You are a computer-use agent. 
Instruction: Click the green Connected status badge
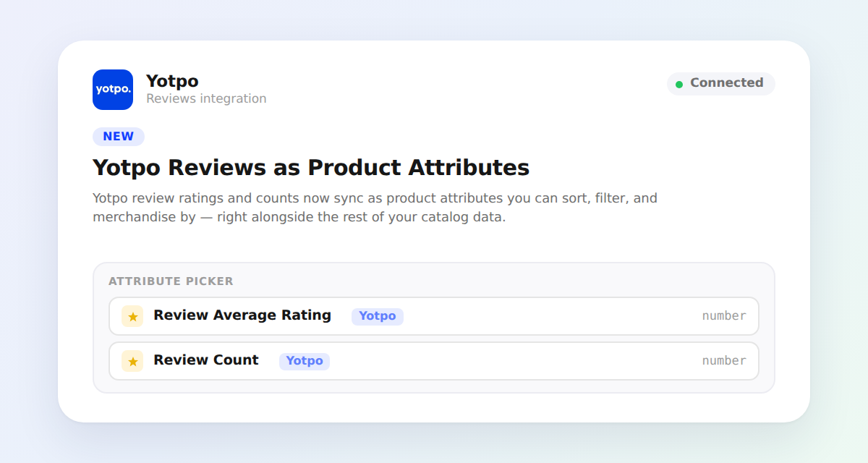[720, 84]
